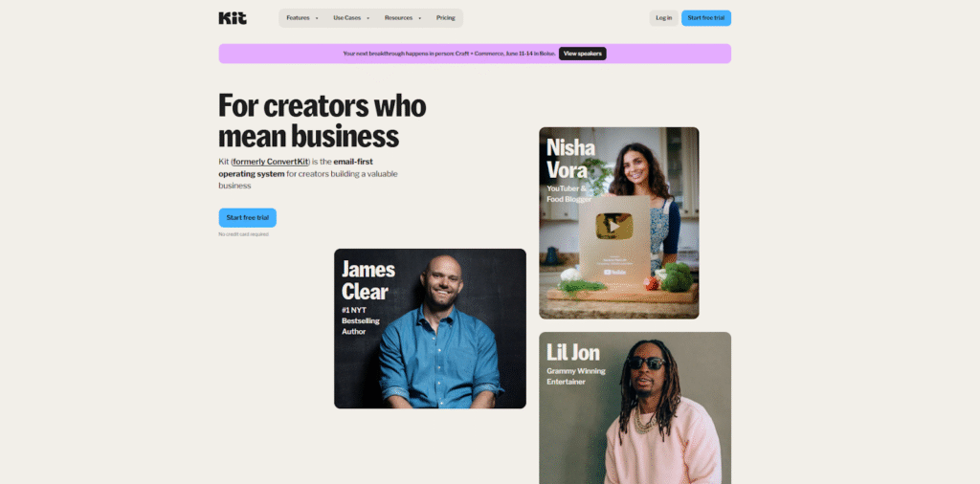Image resolution: width=980 pixels, height=484 pixels.
Task: Open the Lil Jon creator card
Action: pos(635,407)
